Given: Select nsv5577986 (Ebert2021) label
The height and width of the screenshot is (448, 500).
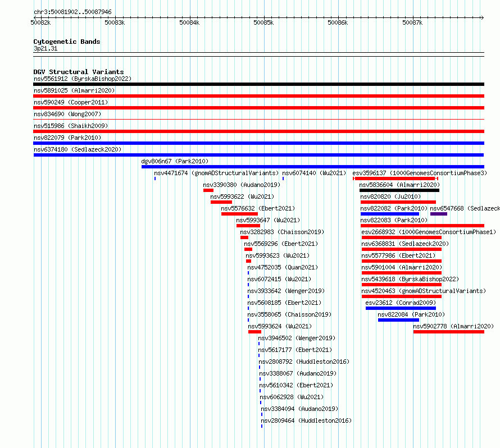Looking at the screenshot, I should (399, 255).
